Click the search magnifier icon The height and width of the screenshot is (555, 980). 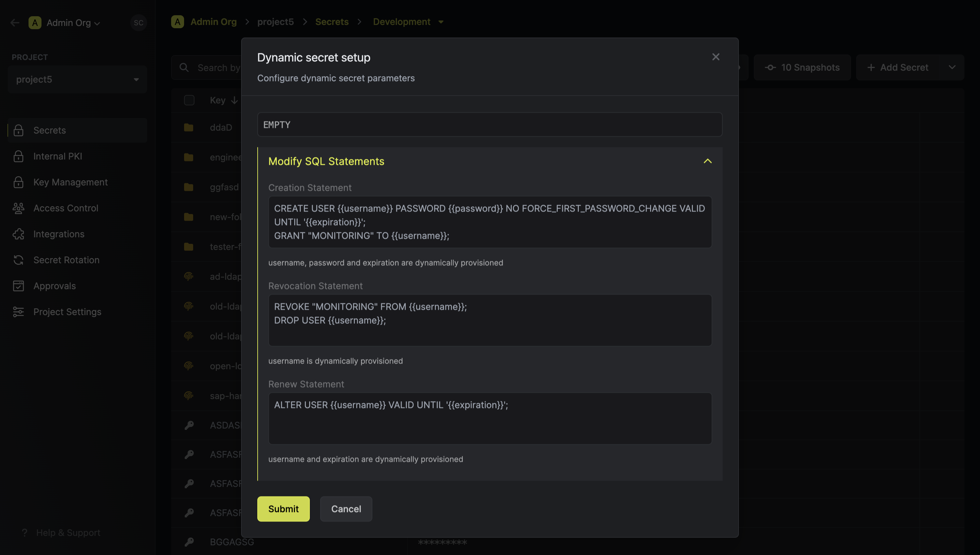point(184,67)
